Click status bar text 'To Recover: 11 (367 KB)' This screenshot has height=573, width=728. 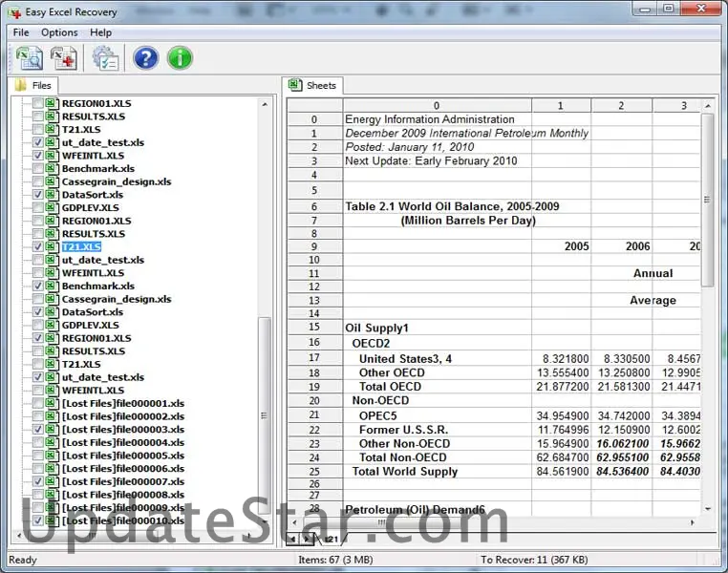click(x=534, y=560)
